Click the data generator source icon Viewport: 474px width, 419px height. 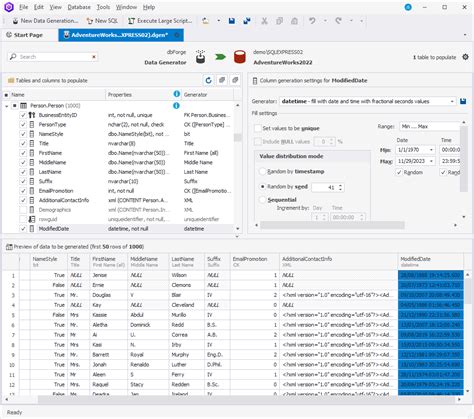click(x=200, y=57)
